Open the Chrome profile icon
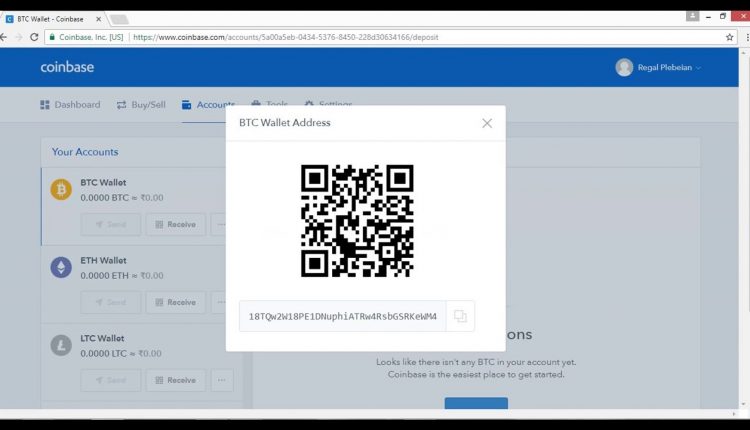This screenshot has height=430, width=750. (x=693, y=16)
